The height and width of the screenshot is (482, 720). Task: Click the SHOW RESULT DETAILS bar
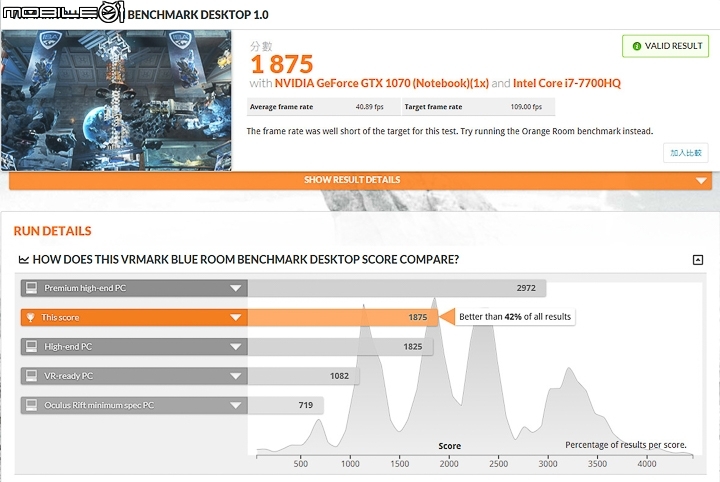click(360, 180)
